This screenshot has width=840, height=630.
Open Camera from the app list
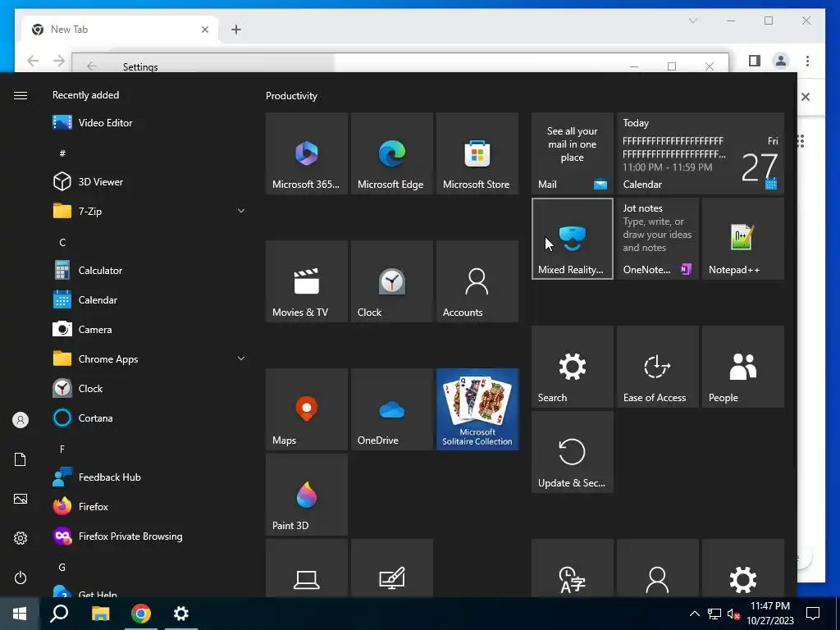[x=150, y=330]
